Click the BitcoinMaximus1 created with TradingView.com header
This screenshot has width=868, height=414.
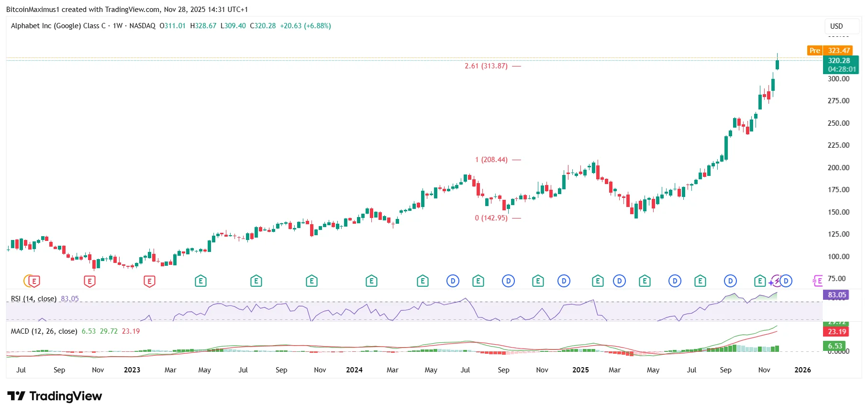[x=127, y=10]
